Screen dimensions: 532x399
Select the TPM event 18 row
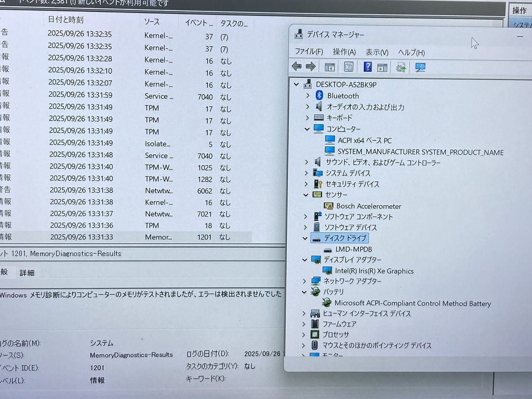[x=126, y=225]
